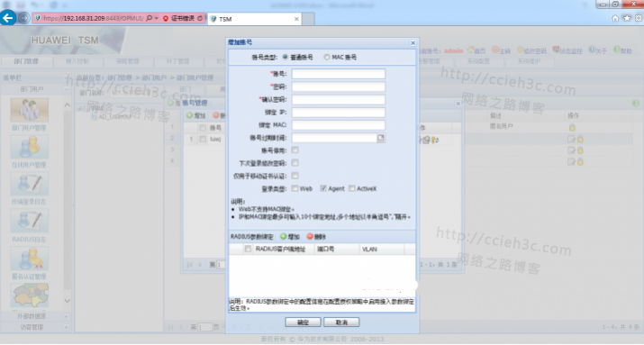The height and width of the screenshot is (345, 644).
Task: Click green help icon at right of user panel
Action: 636,103
